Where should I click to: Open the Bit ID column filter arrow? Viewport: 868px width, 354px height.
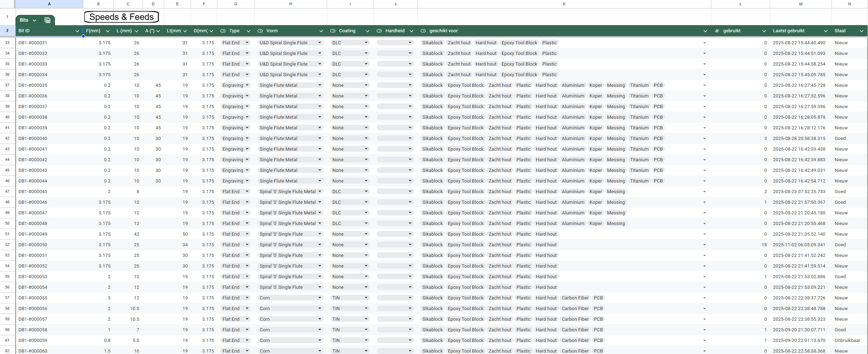point(77,31)
